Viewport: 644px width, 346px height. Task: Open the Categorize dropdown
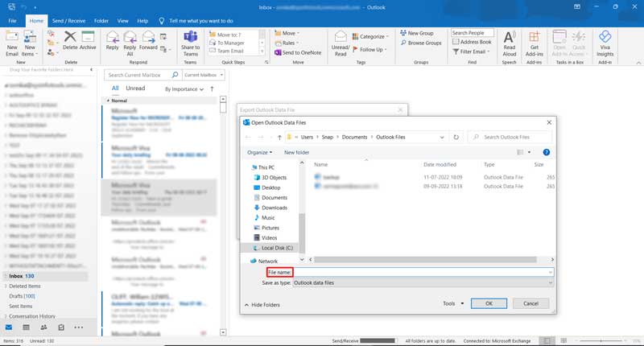370,36
